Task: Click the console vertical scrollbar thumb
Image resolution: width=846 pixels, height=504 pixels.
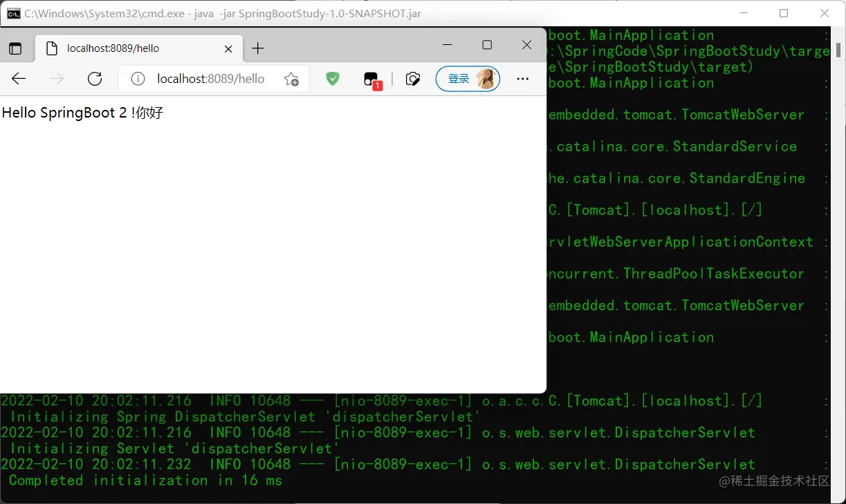Action: click(838, 50)
